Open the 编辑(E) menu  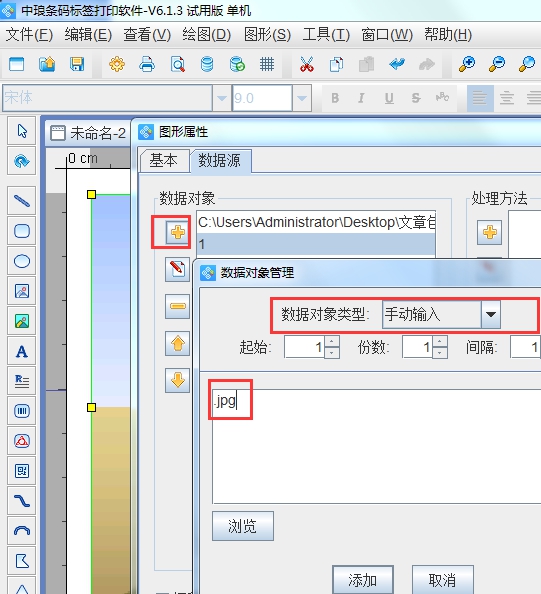click(x=88, y=35)
